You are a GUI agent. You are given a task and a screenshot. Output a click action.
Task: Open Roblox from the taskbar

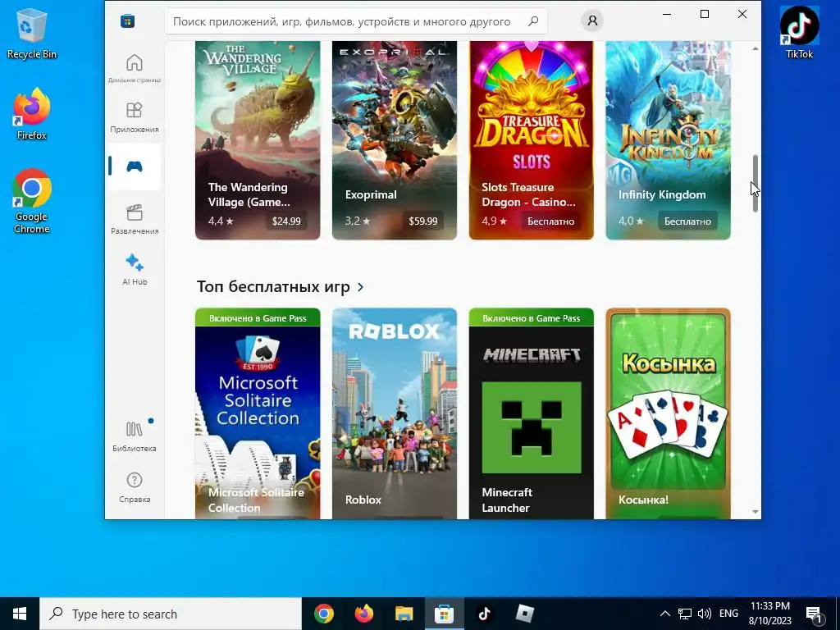(x=524, y=614)
